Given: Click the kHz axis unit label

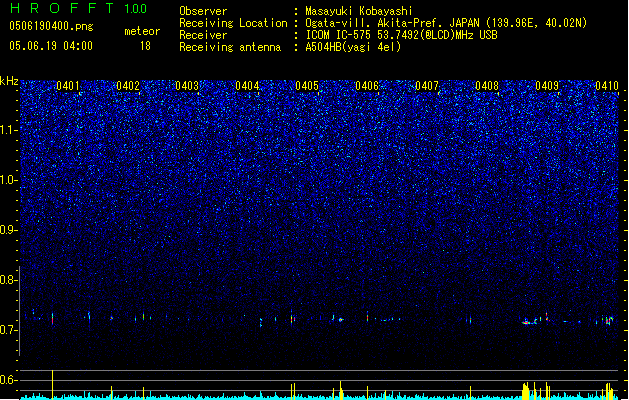Looking at the screenshot, I should click(x=9, y=81).
